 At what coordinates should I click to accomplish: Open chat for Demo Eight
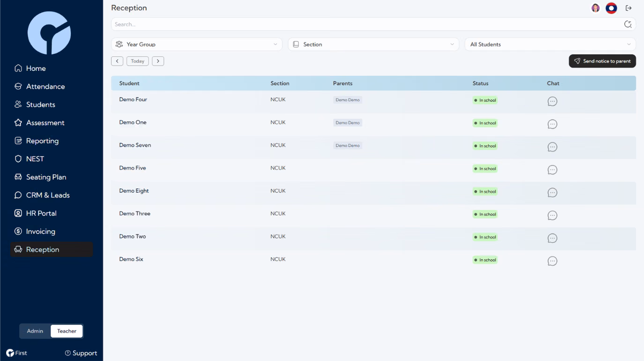click(x=553, y=193)
